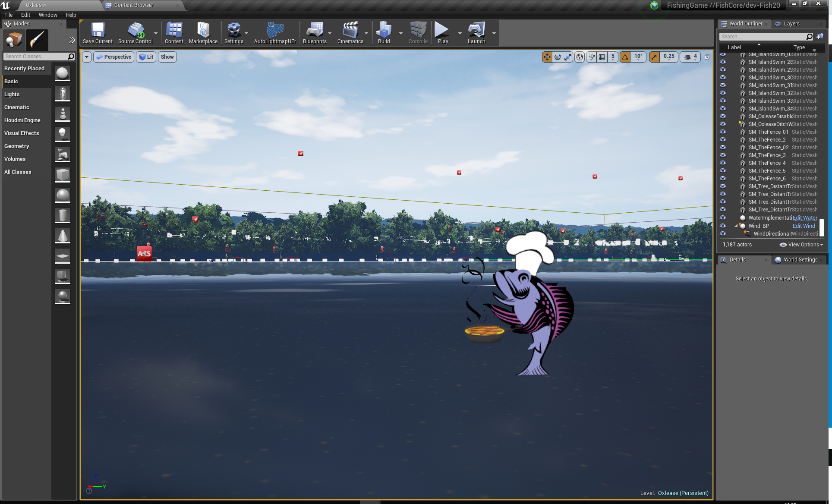Toggle visibility of Wind_BP
Screen dimensions: 832x504
pos(723,226)
